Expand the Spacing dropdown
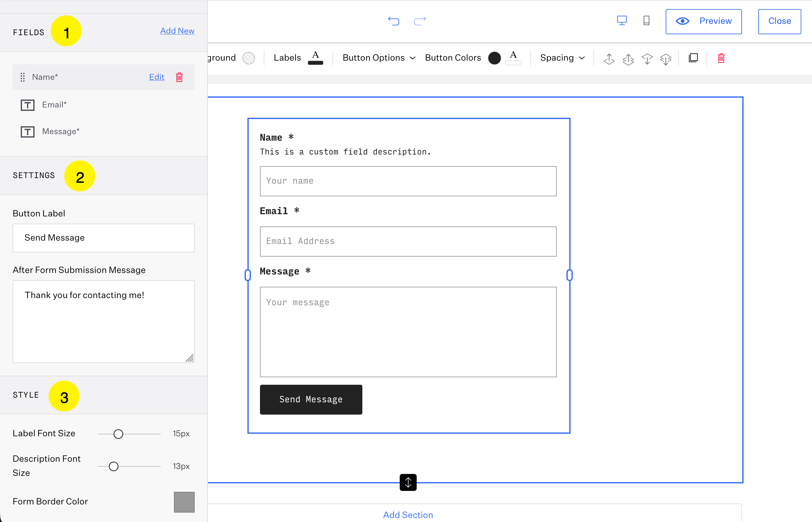 pos(562,58)
